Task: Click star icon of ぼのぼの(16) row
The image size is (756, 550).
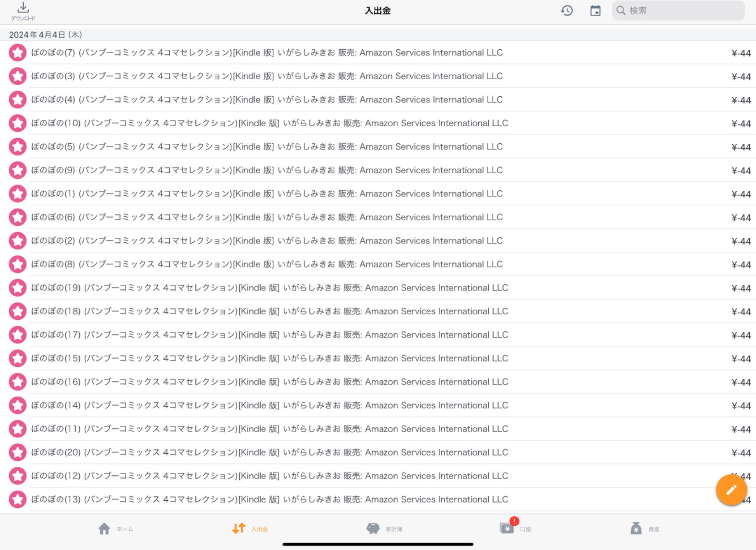Action: (18, 382)
